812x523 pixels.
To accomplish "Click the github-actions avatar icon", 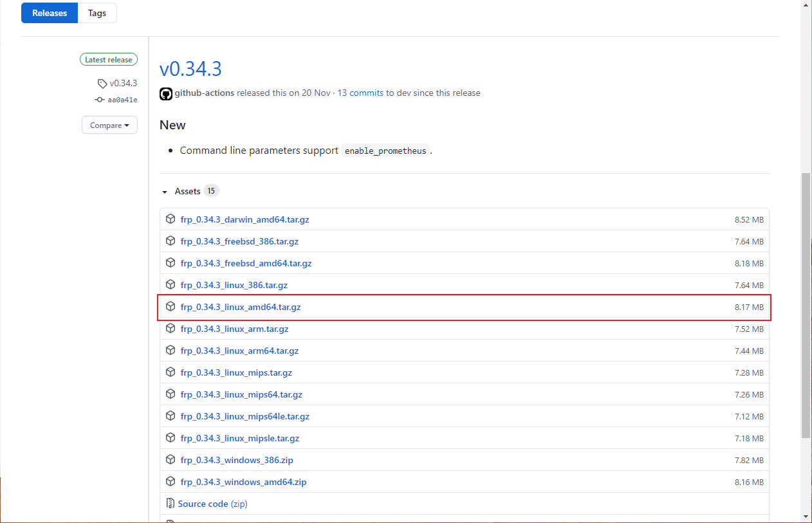I will tap(166, 93).
